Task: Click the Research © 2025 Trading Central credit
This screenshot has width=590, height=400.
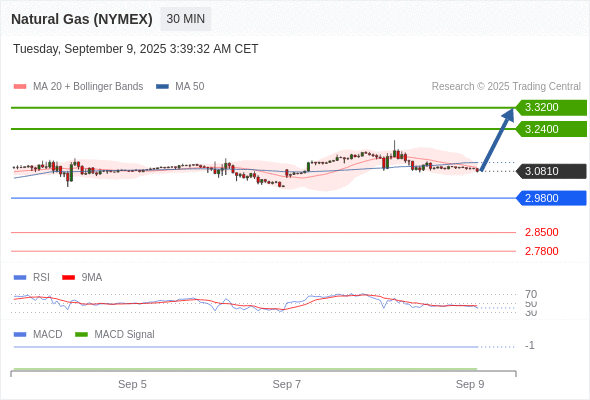Action: [506, 87]
